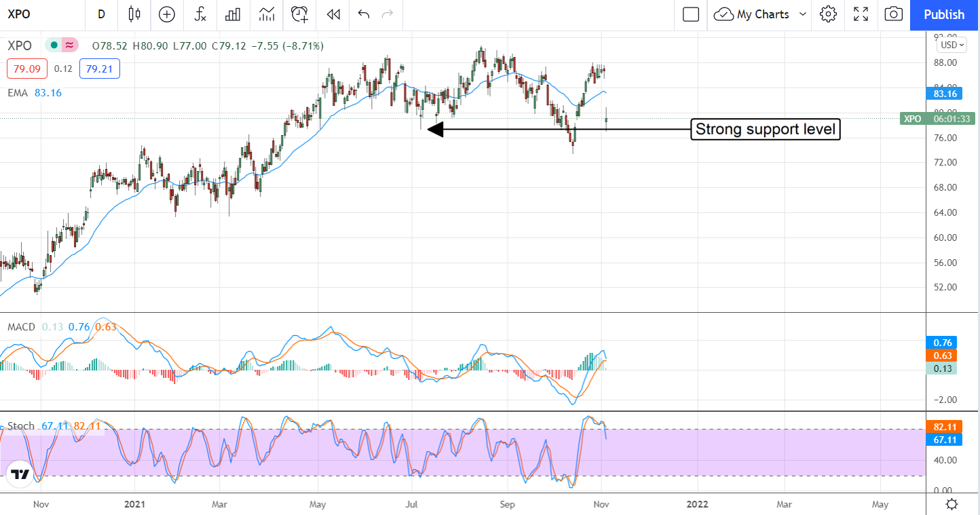Open the select layout square button
This screenshot has width=980, height=515.
pyautogui.click(x=690, y=14)
